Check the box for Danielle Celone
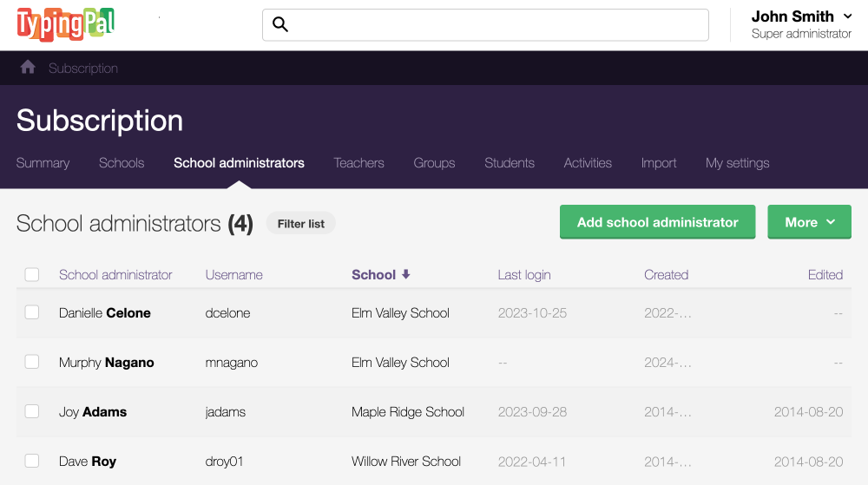The width and height of the screenshot is (868, 485). tap(32, 312)
